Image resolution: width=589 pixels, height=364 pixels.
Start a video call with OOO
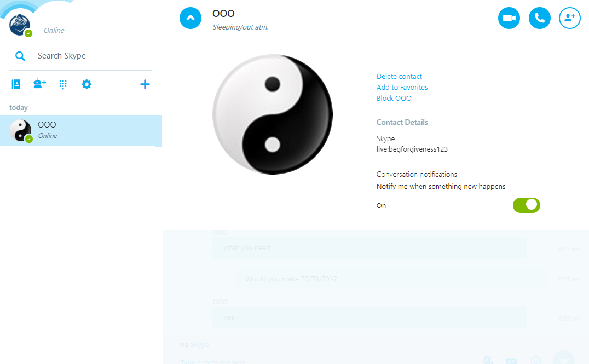pos(509,18)
